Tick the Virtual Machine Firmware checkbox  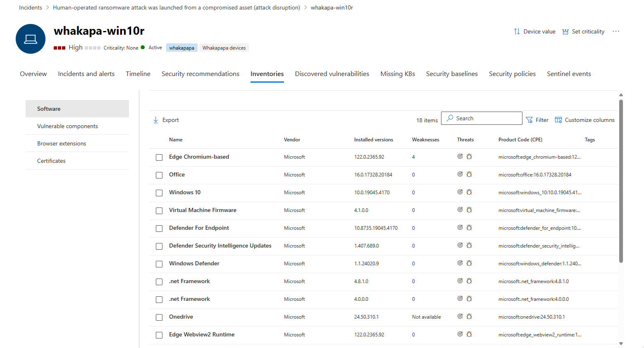tap(159, 211)
